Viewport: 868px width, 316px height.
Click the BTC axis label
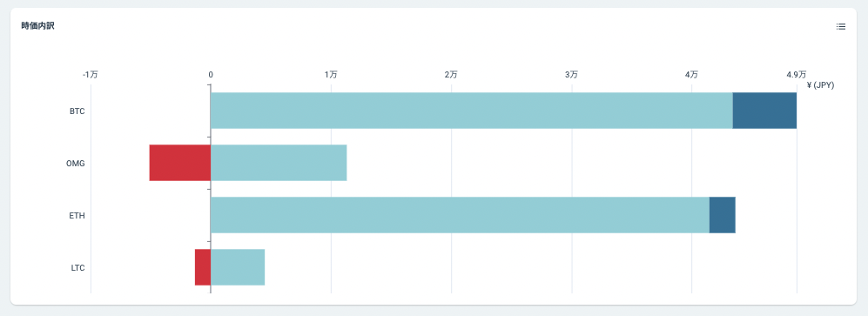click(x=77, y=111)
